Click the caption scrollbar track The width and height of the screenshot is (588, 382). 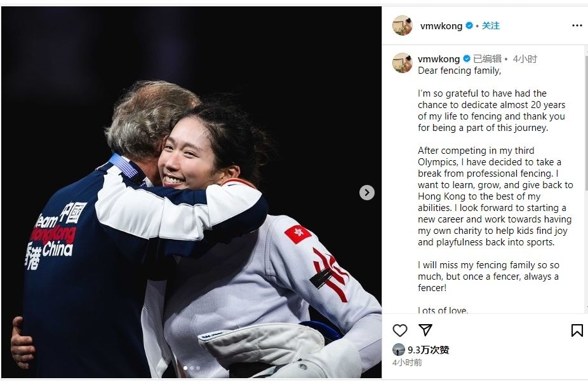(x=585, y=179)
